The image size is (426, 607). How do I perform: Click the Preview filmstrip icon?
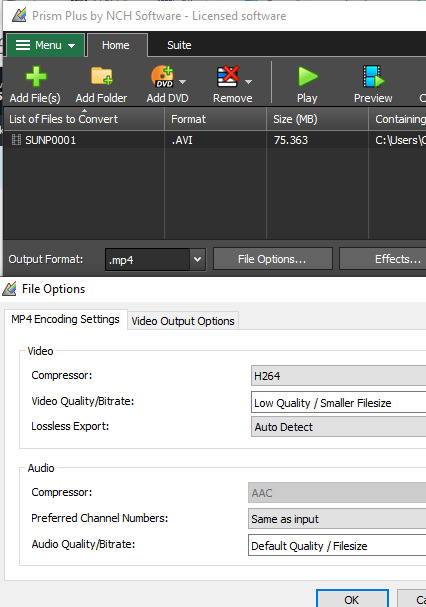coord(373,76)
